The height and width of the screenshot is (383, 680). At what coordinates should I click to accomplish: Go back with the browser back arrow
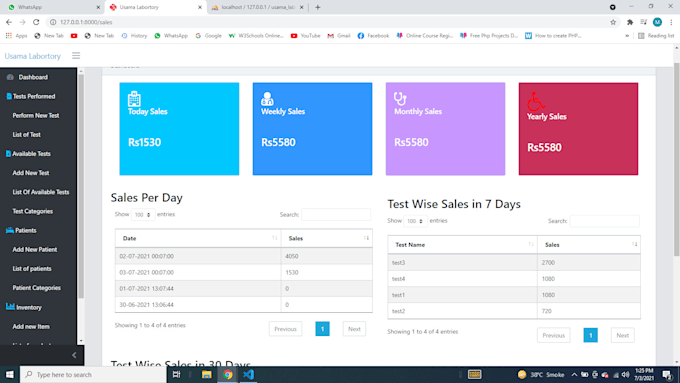tap(9, 22)
